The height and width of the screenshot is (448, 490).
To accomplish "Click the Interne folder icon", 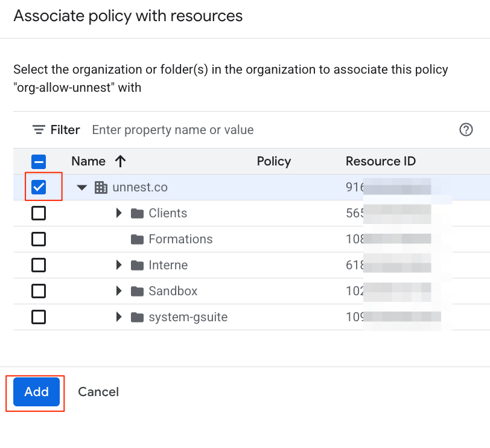I will pyautogui.click(x=138, y=265).
